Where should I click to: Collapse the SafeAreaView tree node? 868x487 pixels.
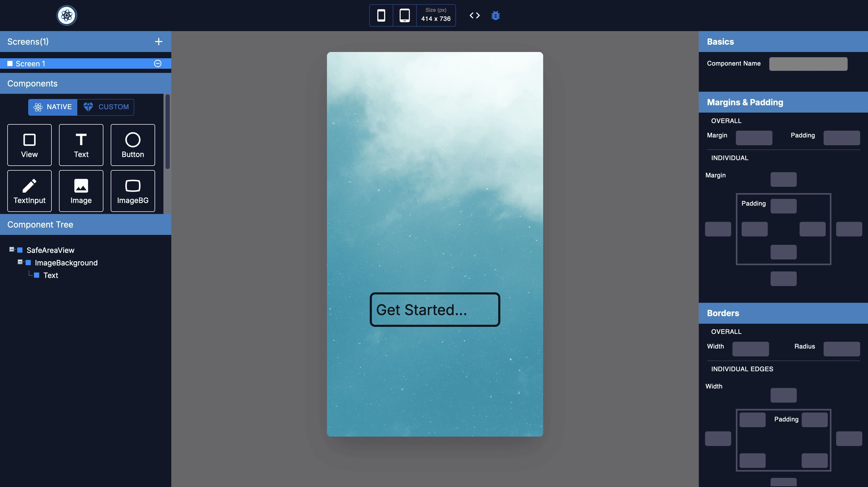tap(11, 250)
